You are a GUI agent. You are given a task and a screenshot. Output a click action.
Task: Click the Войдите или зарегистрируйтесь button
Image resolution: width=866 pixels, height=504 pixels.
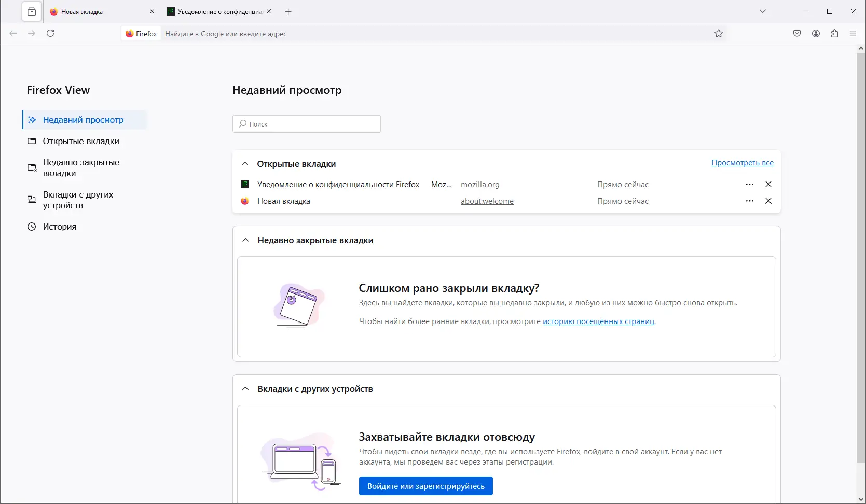pos(425,486)
